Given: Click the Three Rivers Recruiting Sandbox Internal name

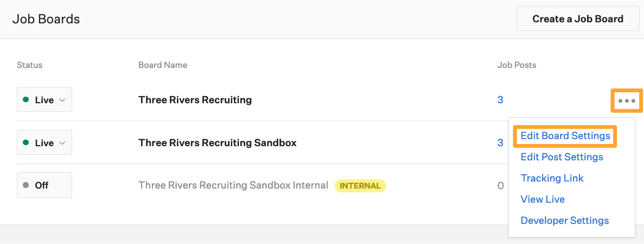Looking at the screenshot, I should tap(233, 185).
